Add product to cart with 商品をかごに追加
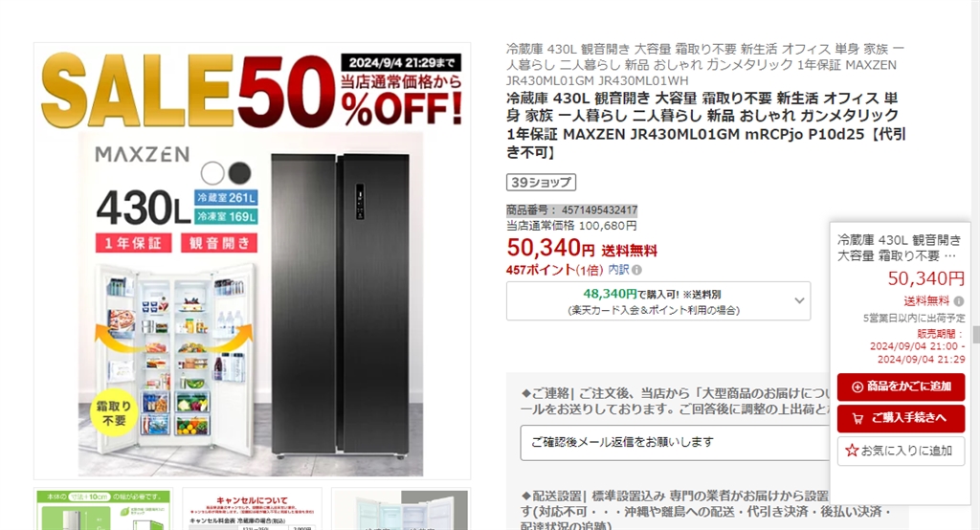The width and height of the screenshot is (980, 530). [901, 386]
